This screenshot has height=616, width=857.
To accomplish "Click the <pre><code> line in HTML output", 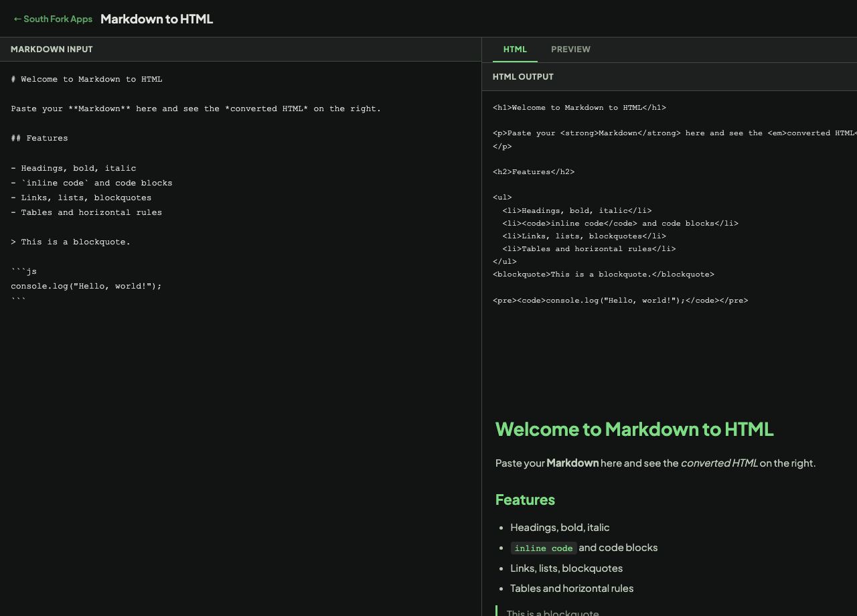I will point(621,300).
